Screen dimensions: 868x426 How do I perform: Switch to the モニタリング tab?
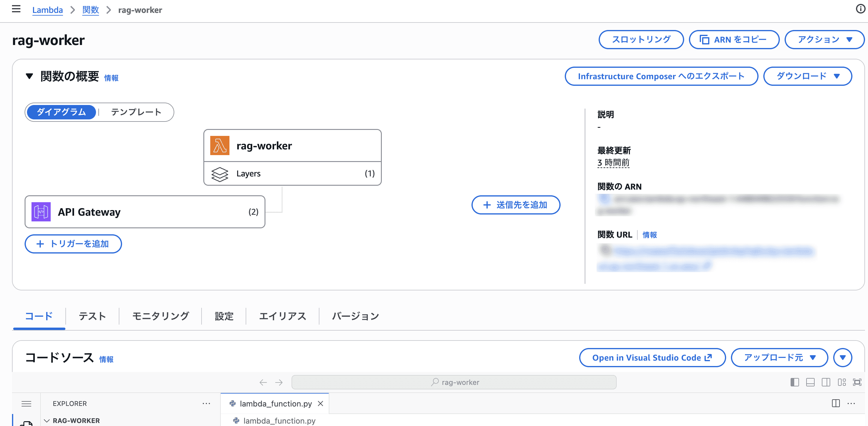160,316
